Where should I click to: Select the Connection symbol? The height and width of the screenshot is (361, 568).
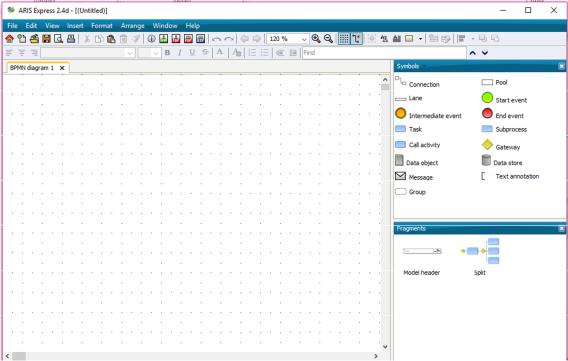click(x=417, y=83)
